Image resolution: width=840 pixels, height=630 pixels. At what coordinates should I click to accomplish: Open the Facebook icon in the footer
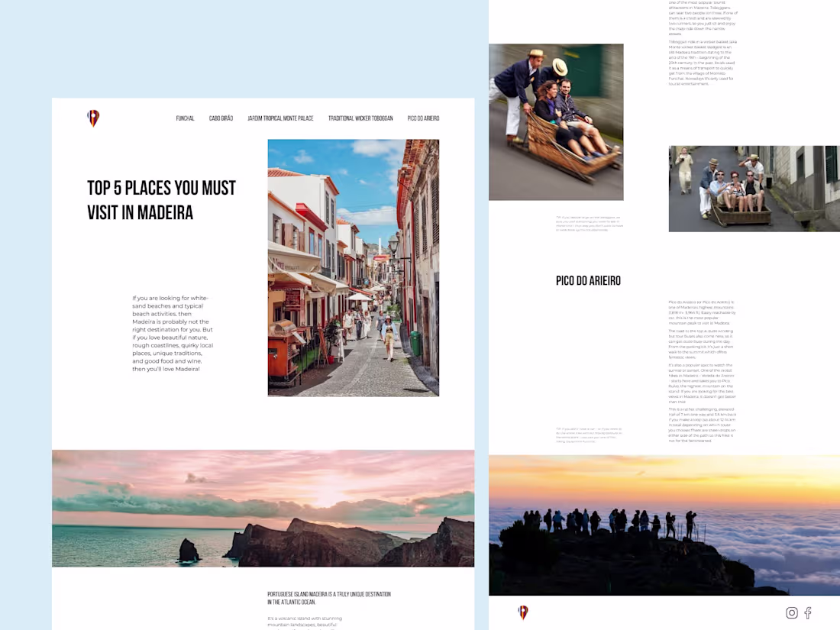click(808, 612)
